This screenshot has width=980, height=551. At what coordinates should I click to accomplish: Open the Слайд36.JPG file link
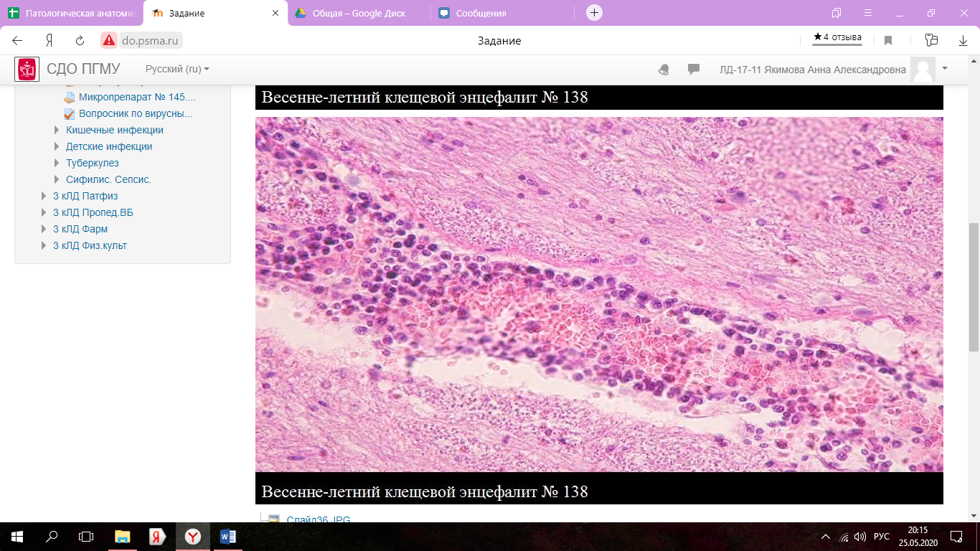pos(318,519)
